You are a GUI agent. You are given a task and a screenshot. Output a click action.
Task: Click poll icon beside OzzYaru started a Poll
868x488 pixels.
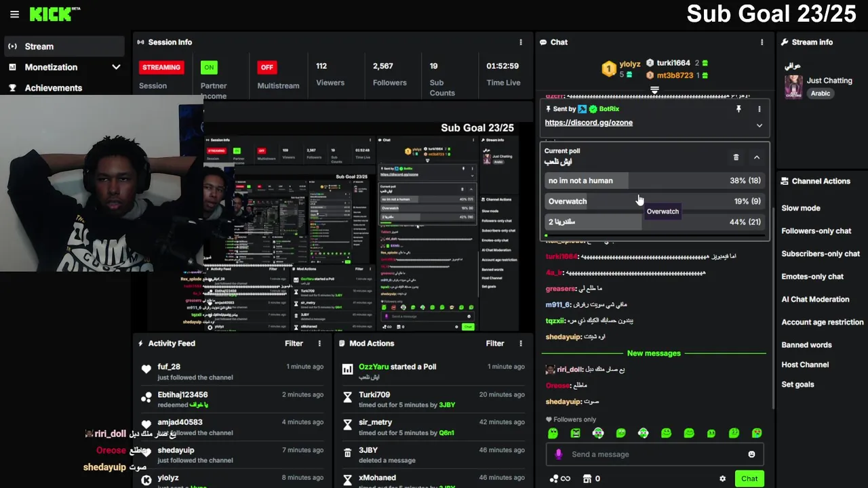(347, 369)
